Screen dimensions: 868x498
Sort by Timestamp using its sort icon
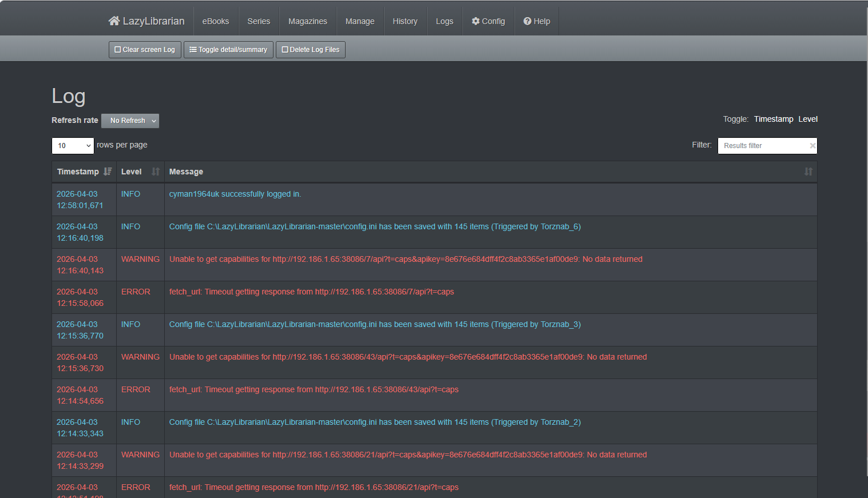[x=108, y=172]
